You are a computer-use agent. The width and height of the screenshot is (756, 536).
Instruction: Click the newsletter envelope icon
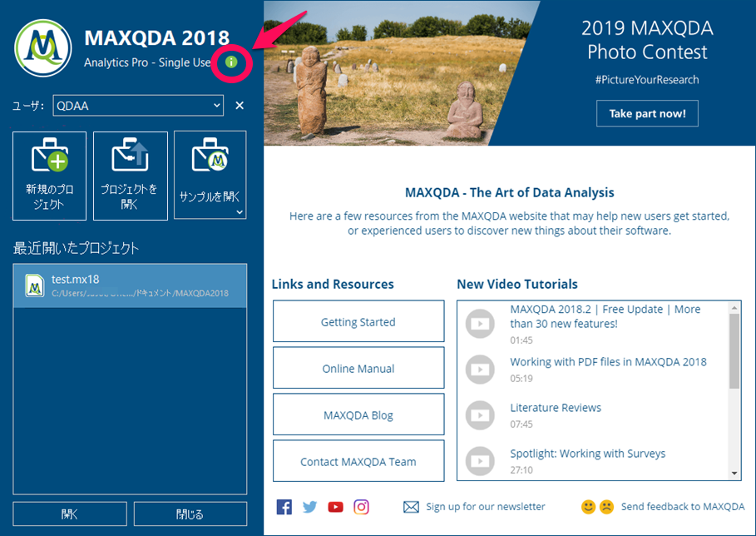pyautogui.click(x=411, y=507)
